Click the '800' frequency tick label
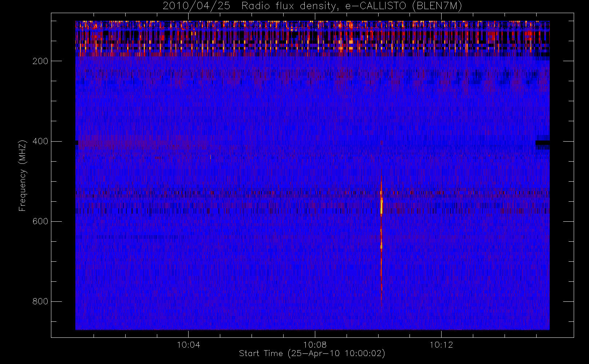Image resolution: width=589 pixels, height=364 pixels. [40, 301]
